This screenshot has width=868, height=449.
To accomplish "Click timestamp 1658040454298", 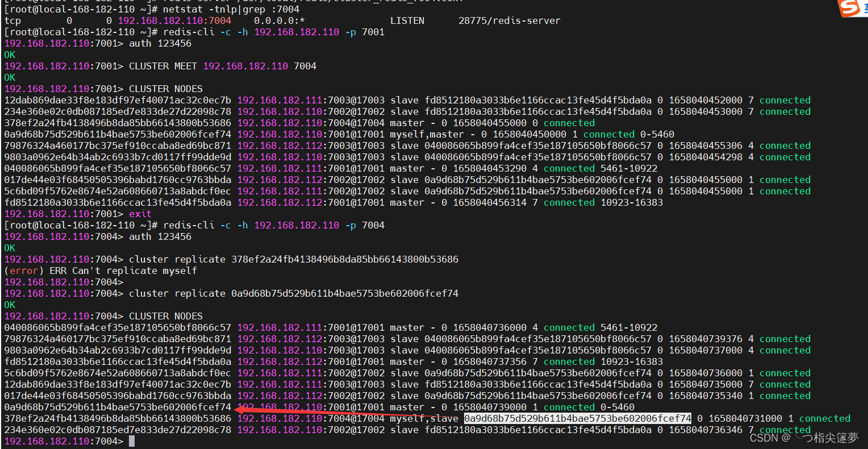I will click(706, 157).
